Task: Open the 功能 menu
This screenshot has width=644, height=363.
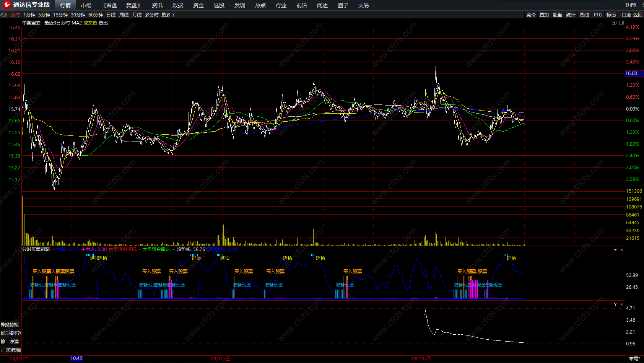Action: click(631, 5)
